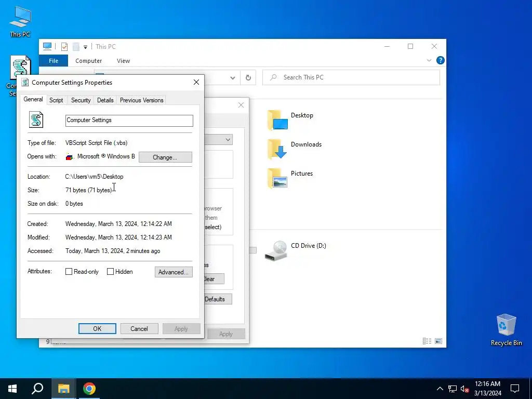Open the Previous Versions tab

pyautogui.click(x=141, y=100)
